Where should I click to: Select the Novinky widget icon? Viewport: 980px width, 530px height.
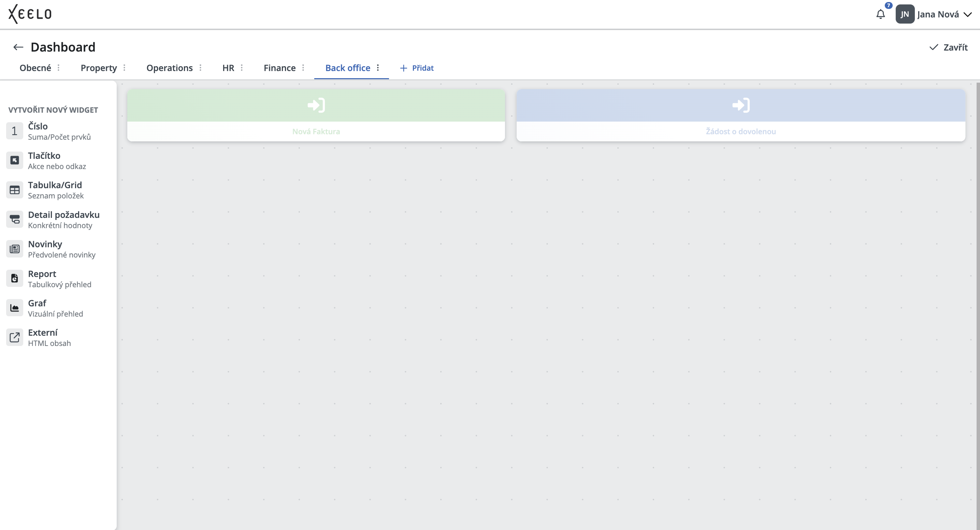pos(14,249)
